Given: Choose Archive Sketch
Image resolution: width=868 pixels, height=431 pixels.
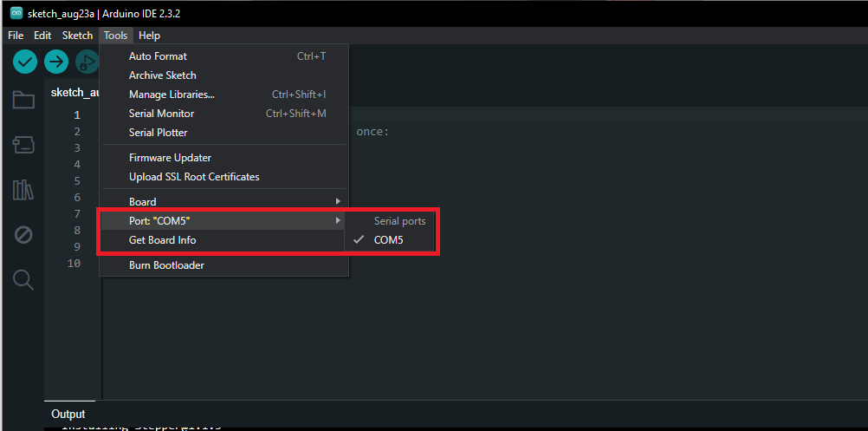Looking at the screenshot, I should click(x=223, y=75).
